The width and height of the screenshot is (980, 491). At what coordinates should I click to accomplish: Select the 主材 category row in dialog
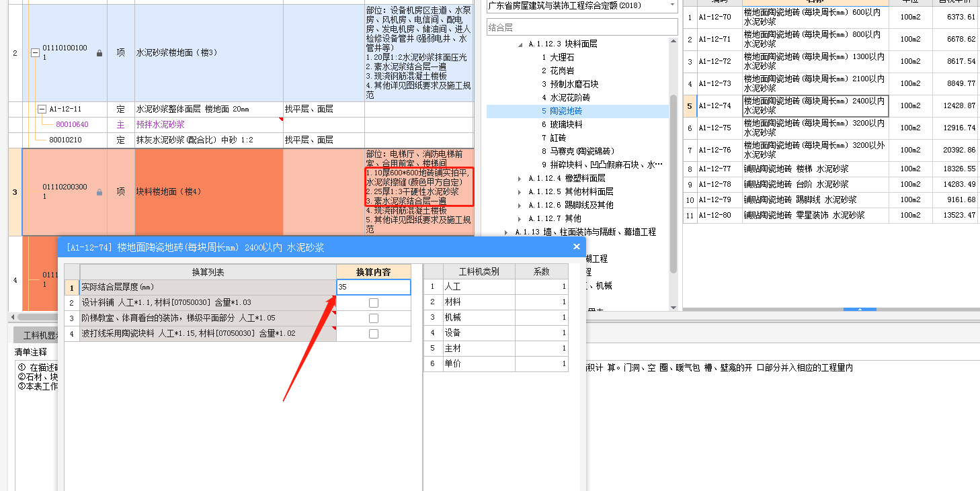[x=496, y=348]
